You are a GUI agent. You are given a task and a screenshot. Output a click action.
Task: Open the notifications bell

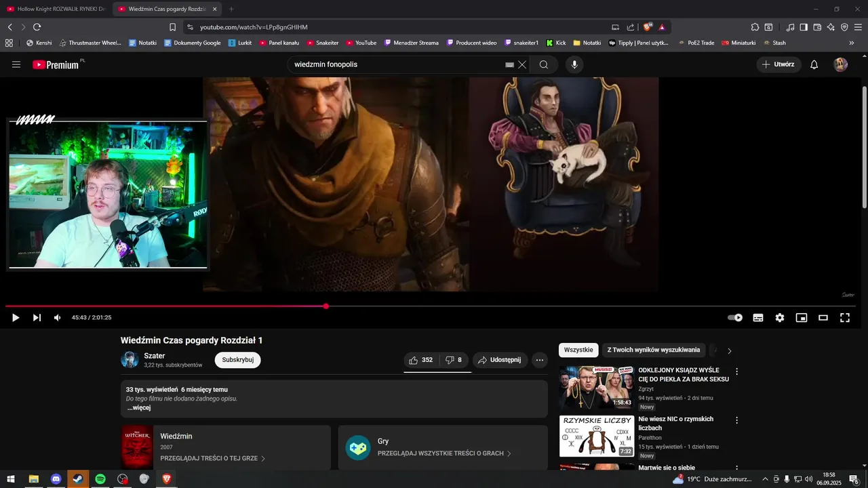(814, 64)
